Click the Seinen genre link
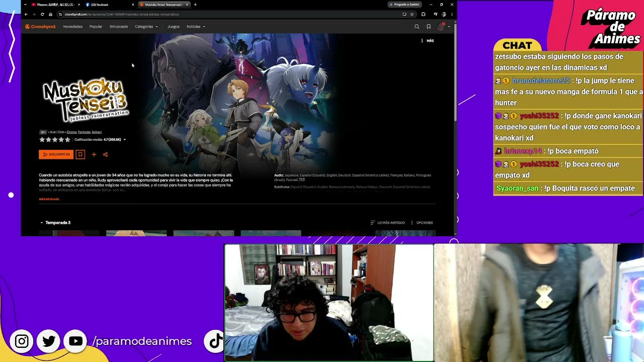The width and height of the screenshot is (644, 362). pyautogui.click(x=97, y=132)
